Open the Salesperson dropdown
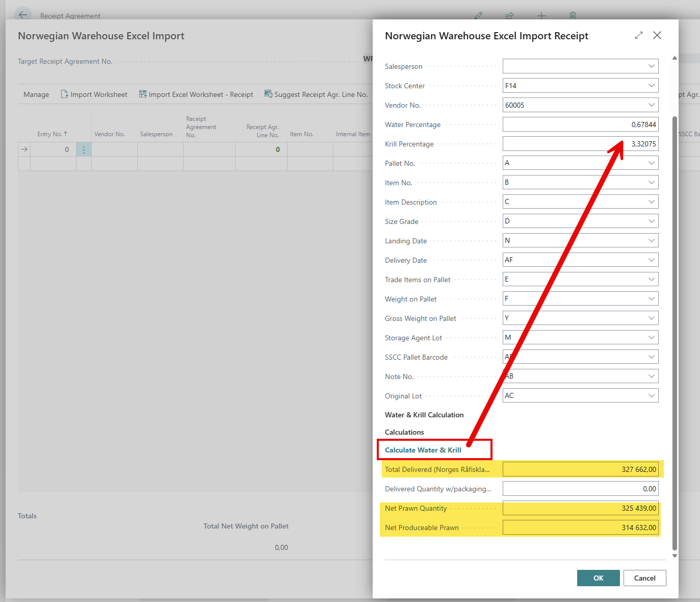This screenshot has width=700, height=602. click(x=651, y=66)
